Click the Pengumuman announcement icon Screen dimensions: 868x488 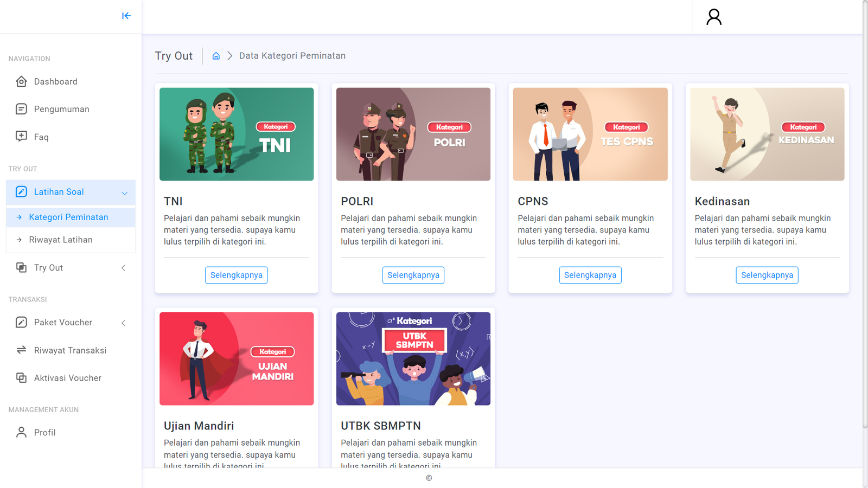pyautogui.click(x=21, y=109)
